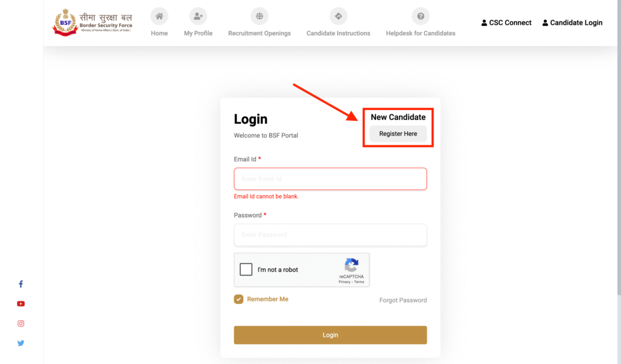Open CSC Connect in the header
Viewport: 621px width, 364px height.
click(x=506, y=22)
